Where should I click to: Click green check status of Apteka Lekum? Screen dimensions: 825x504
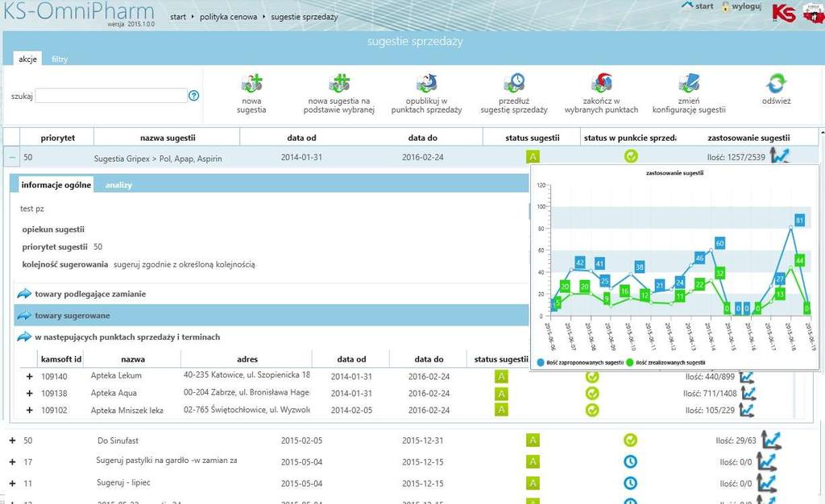pyautogui.click(x=592, y=377)
